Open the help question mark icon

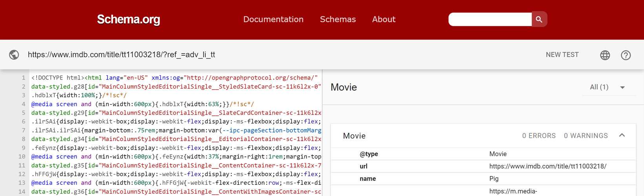tap(626, 55)
